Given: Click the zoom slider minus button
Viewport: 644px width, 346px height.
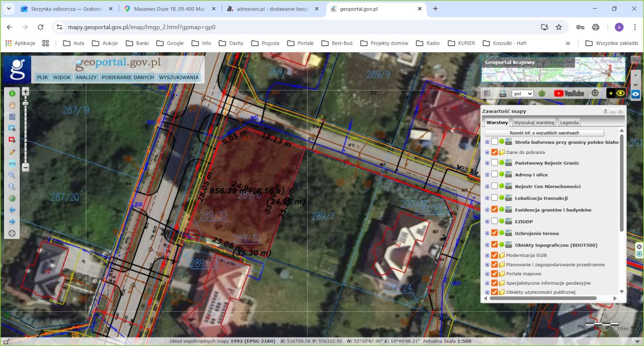Looking at the screenshot, I should click(26, 167).
